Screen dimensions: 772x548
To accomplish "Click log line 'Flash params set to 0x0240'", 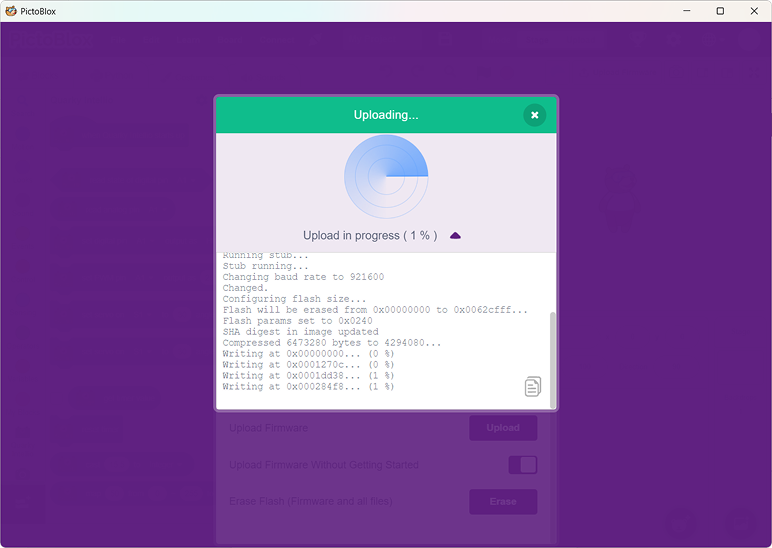I will tap(297, 321).
